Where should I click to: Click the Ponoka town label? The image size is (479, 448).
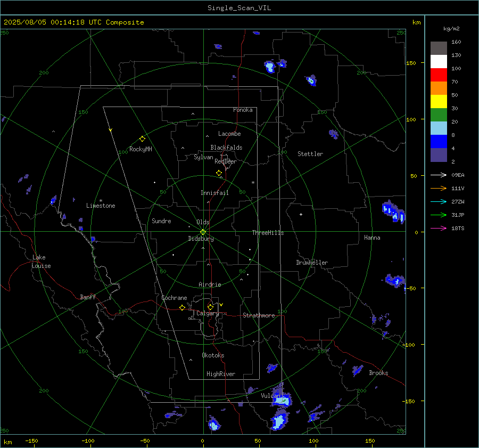coord(243,110)
